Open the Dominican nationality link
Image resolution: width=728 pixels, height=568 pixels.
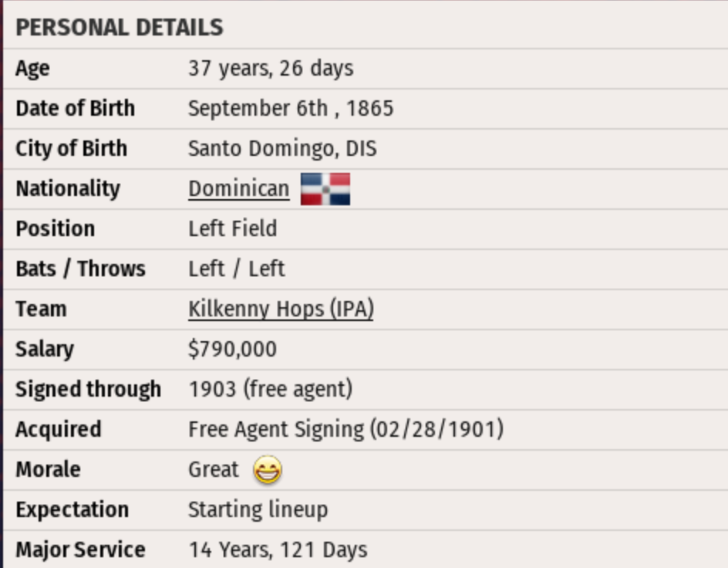(x=238, y=189)
